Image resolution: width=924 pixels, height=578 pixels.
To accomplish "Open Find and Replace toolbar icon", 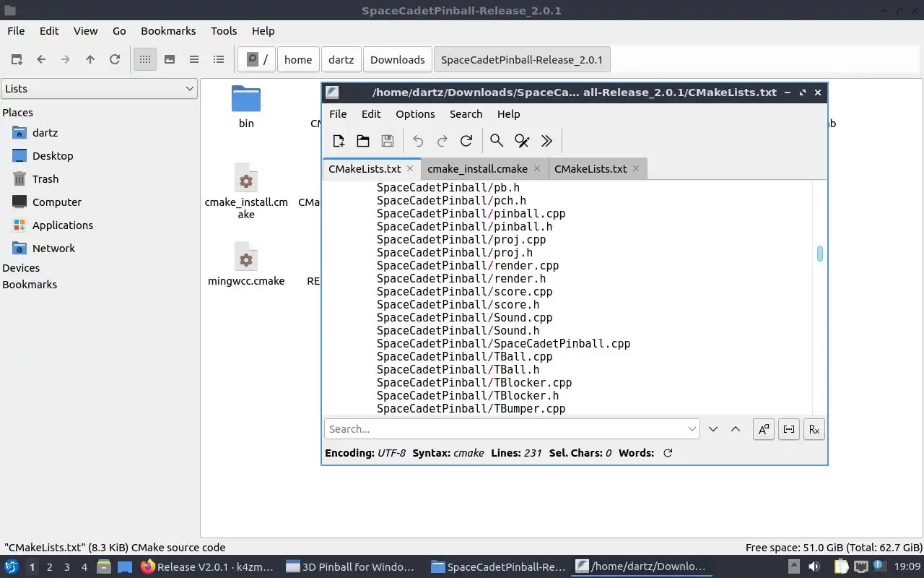I will pos(522,141).
